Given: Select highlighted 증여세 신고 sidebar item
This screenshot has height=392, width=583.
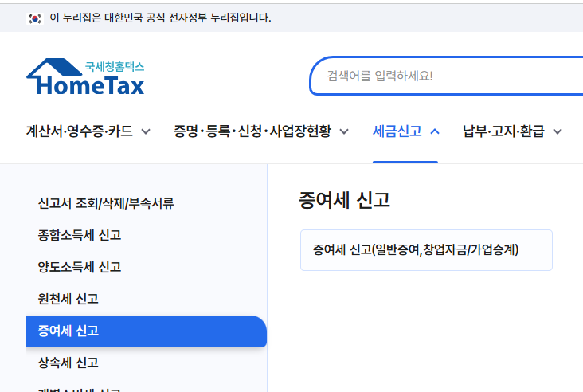Looking at the screenshot, I should click(147, 331).
